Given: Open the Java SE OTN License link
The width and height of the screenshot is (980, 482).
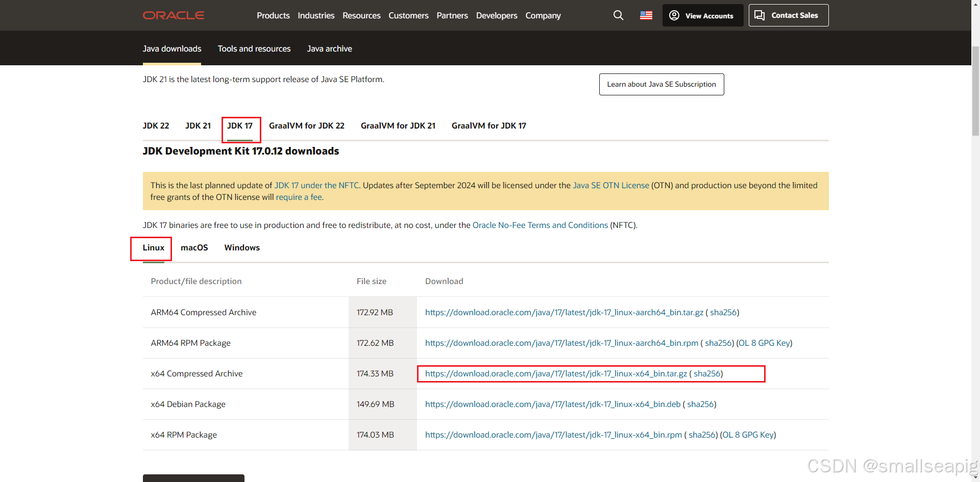Looking at the screenshot, I should pyautogui.click(x=611, y=185).
